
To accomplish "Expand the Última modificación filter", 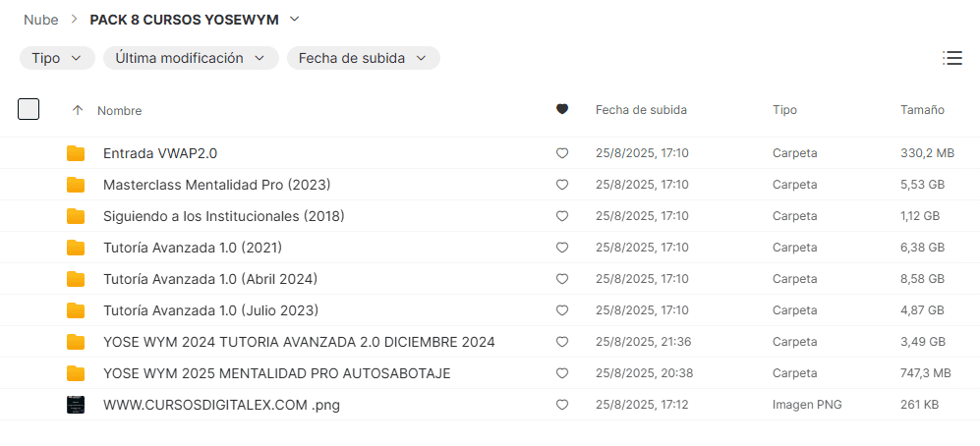I will [x=191, y=58].
